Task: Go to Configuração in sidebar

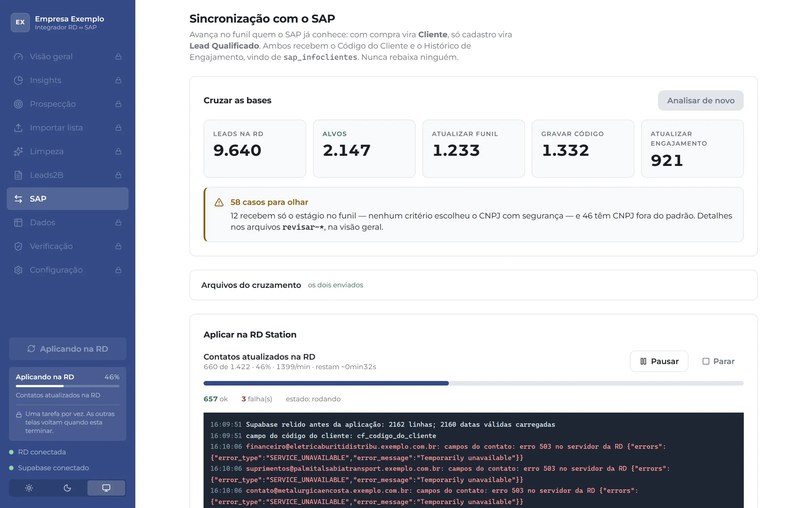Action: pos(67,270)
